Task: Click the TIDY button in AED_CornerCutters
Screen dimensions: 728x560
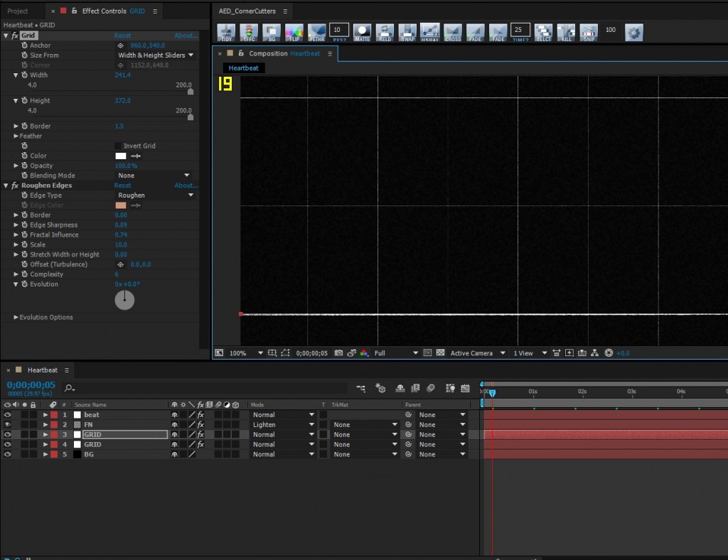Action: 226,32
